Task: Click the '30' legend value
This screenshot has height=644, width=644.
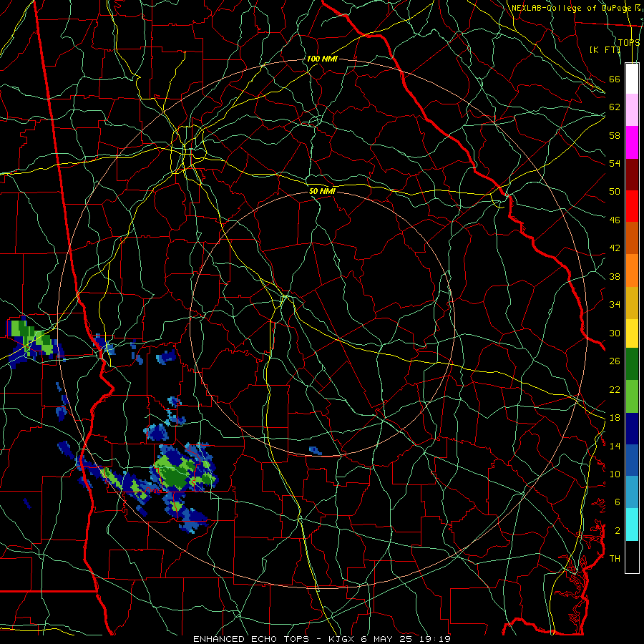Action: pos(615,333)
